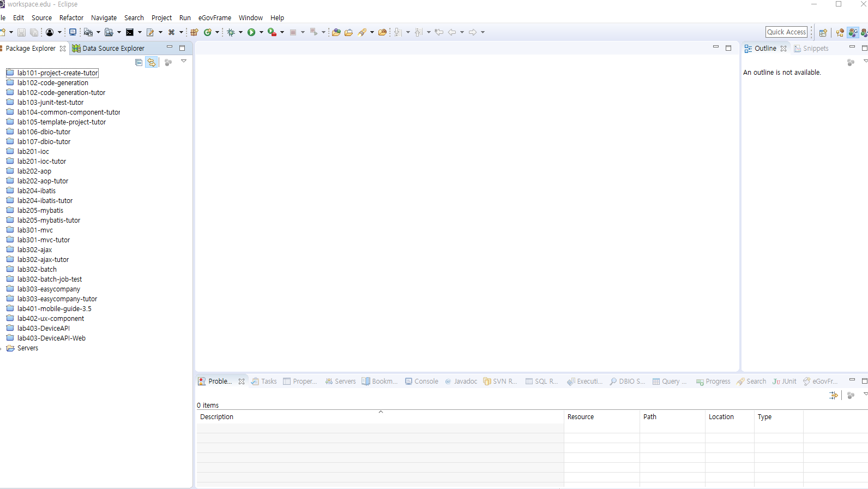Sort problems by the Description column header
This screenshot has width=868, height=489.
(380, 417)
